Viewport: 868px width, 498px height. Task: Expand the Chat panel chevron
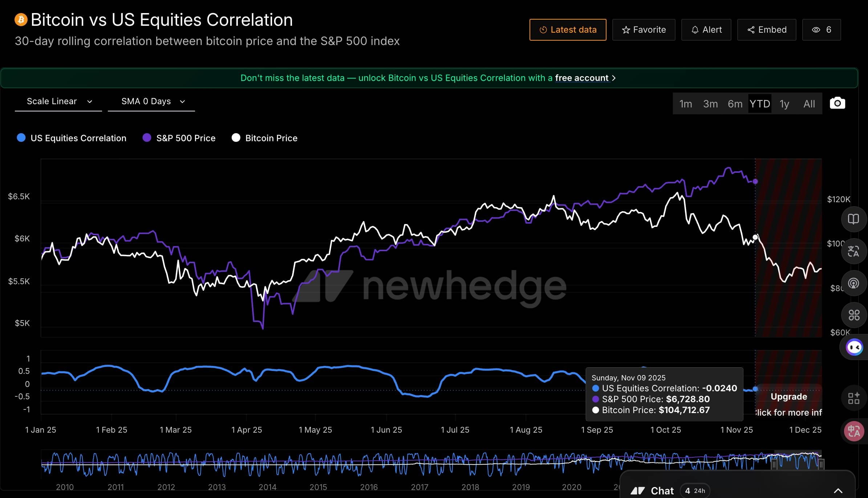(838, 491)
